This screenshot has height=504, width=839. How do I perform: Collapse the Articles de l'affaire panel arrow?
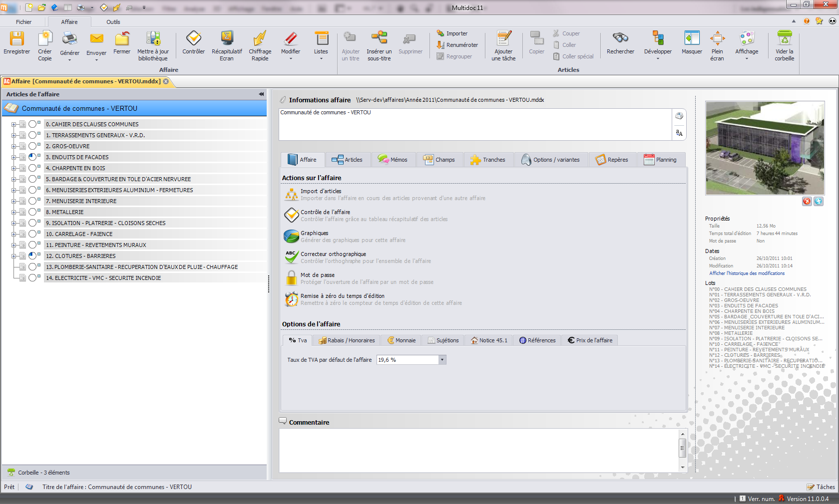click(x=261, y=94)
